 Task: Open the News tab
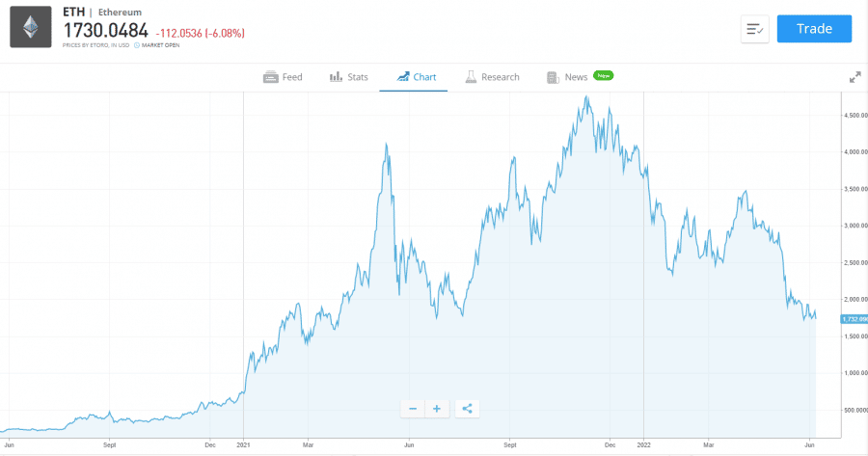tap(567, 77)
